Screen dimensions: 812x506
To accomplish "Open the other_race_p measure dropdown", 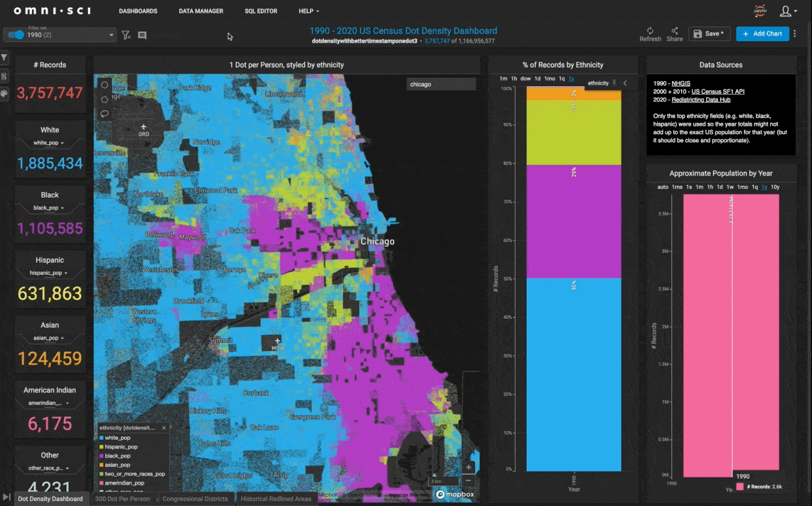I will tap(48, 468).
